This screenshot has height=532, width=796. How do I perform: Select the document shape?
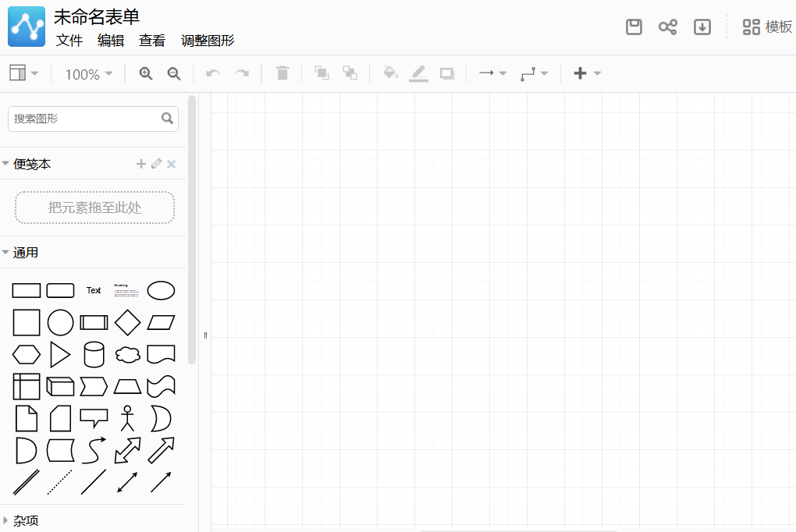161,354
